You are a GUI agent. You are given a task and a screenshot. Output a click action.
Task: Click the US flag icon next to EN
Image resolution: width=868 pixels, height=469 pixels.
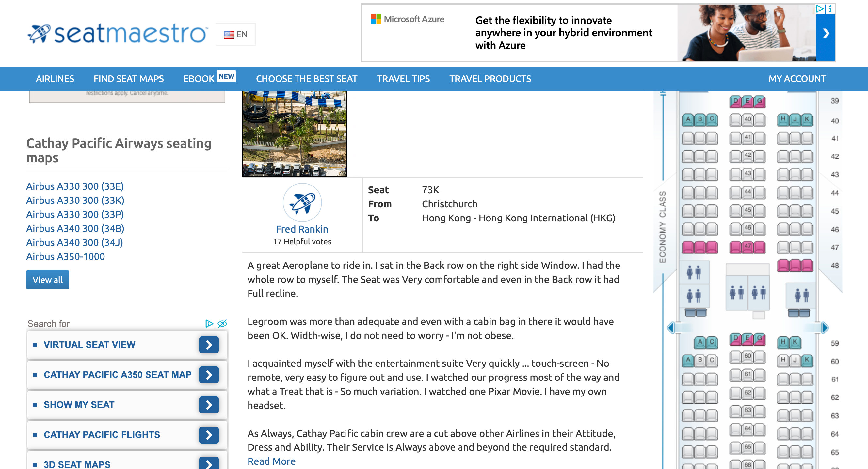tap(229, 34)
